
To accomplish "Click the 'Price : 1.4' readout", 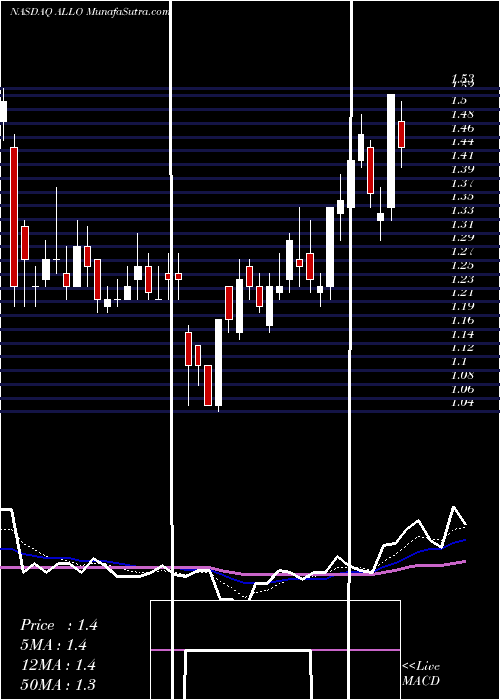I will click(x=59, y=625).
